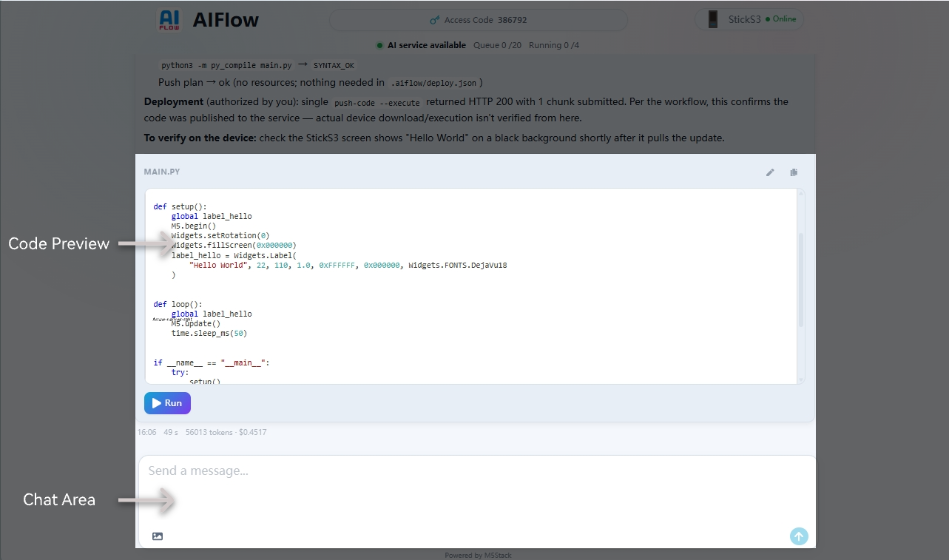
Task: Click the code preview vertical scrollbar
Action: [x=801, y=280]
